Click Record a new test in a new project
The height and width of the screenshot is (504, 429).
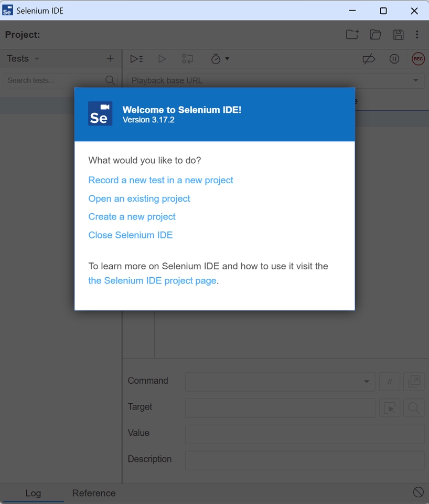(x=160, y=180)
